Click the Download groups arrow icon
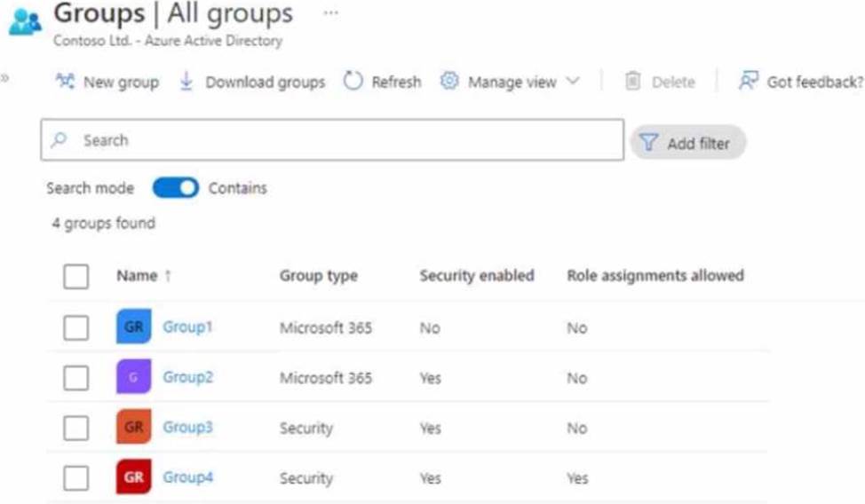This screenshot has width=865, height=504. pos(186,81)
